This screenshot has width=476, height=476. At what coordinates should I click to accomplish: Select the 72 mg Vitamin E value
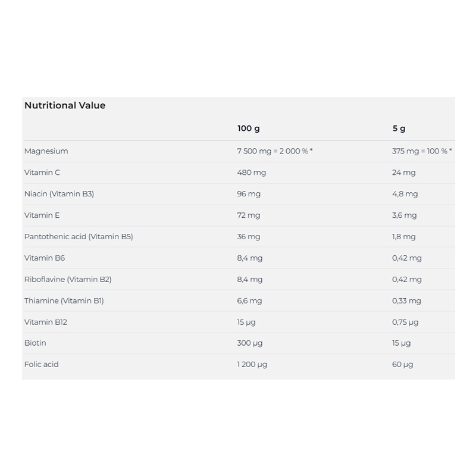(x=249, y=215)
